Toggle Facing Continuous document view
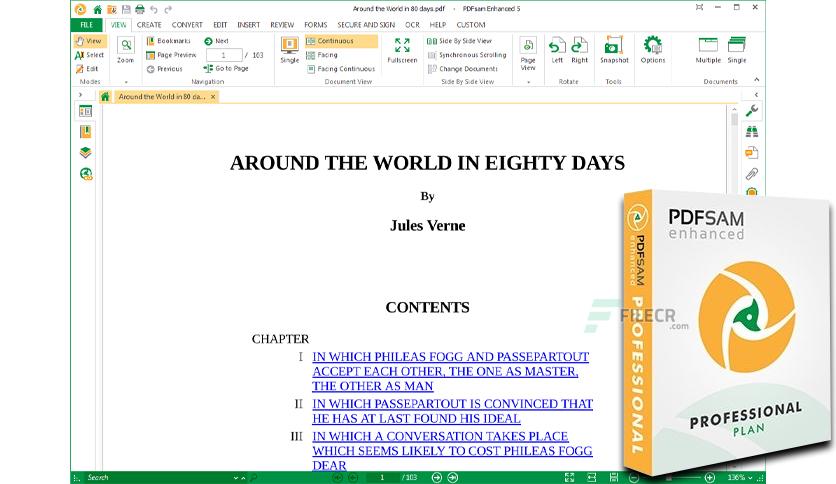 (341, 69)
